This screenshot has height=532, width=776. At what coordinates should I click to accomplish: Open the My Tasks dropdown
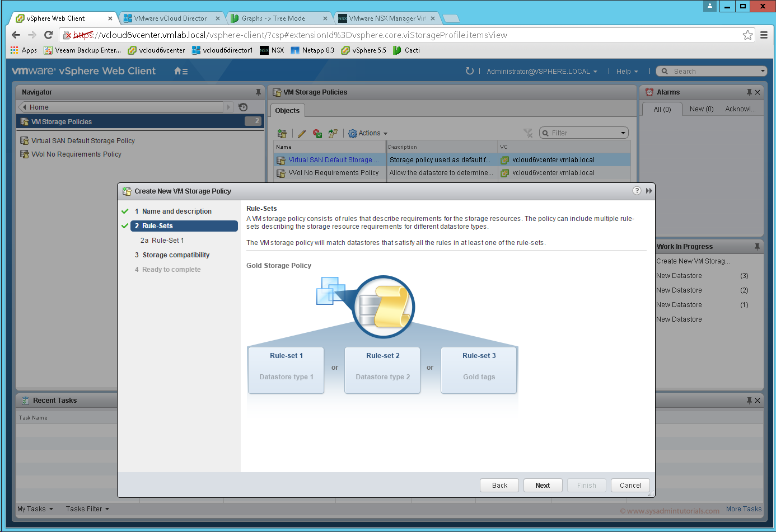[35, 509]
